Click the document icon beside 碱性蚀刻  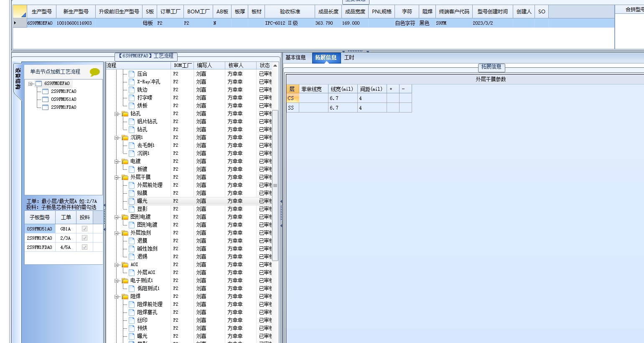click(132, 248)
